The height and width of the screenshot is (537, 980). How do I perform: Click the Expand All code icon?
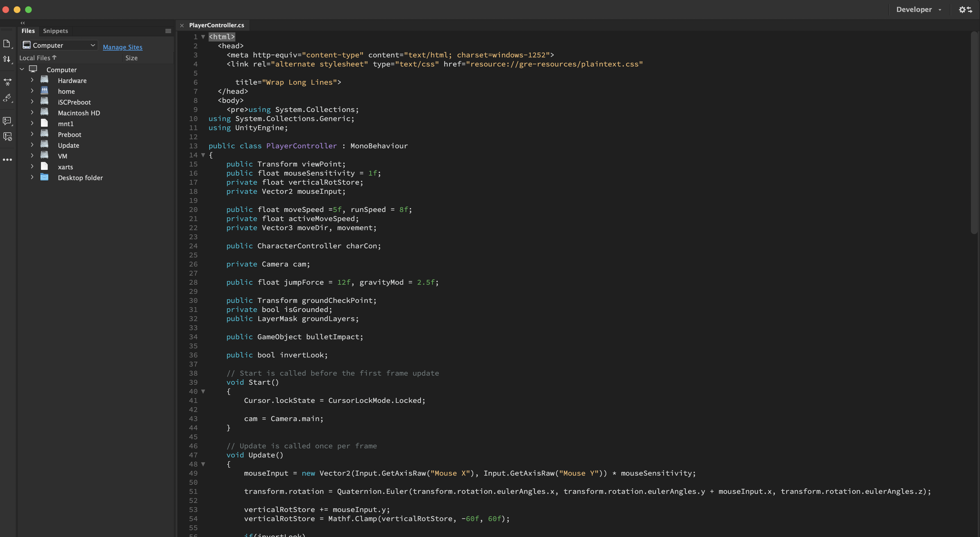point(7,82)
